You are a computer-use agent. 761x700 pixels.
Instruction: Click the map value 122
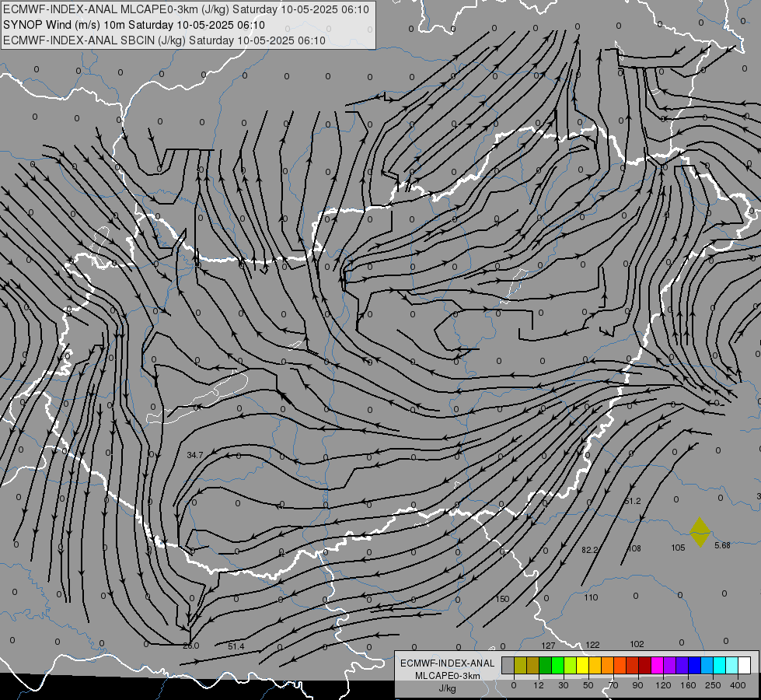point(592,645)
